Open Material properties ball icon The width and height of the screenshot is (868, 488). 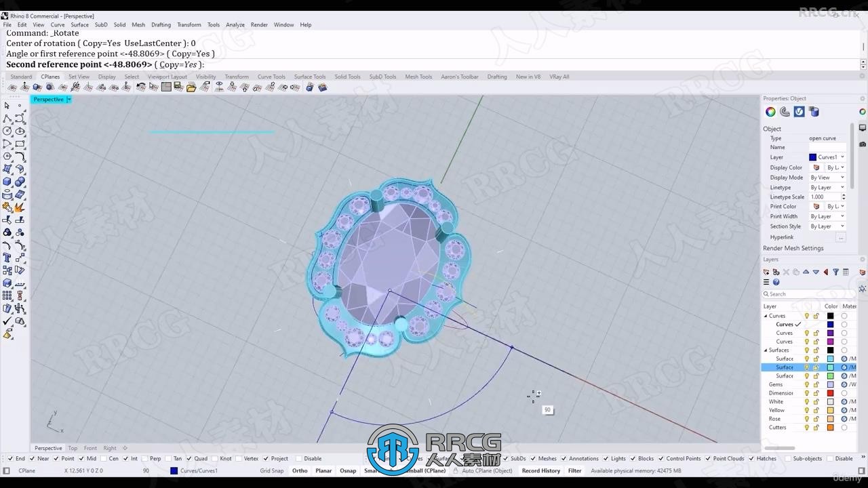785,112
